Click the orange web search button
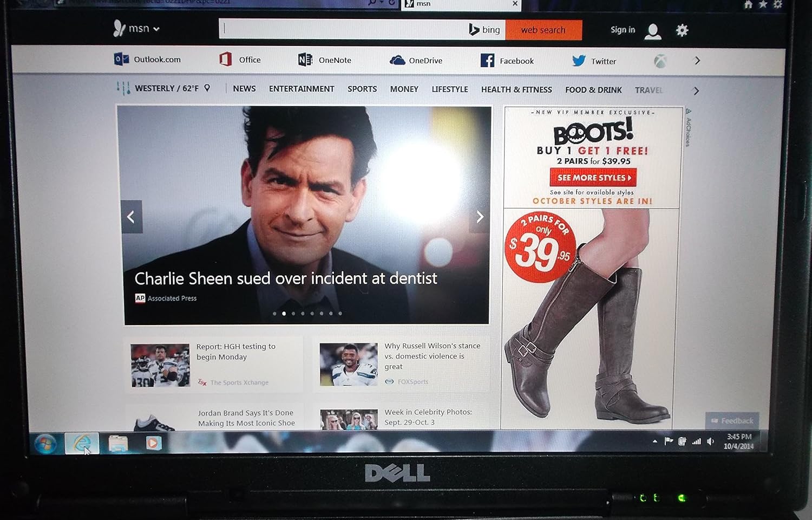The height and width of the screenshot is (520, 812). 543,30
